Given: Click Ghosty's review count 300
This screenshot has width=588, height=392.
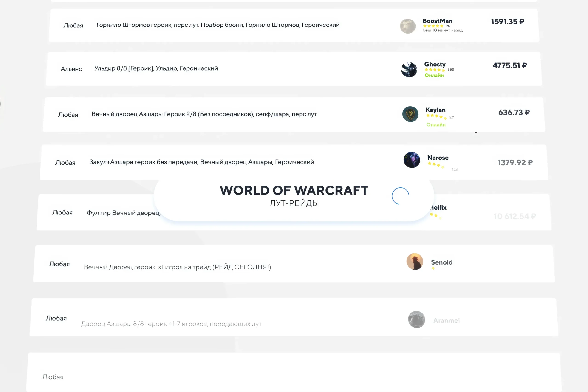Looking at the screenshot, I should point(451,70).
